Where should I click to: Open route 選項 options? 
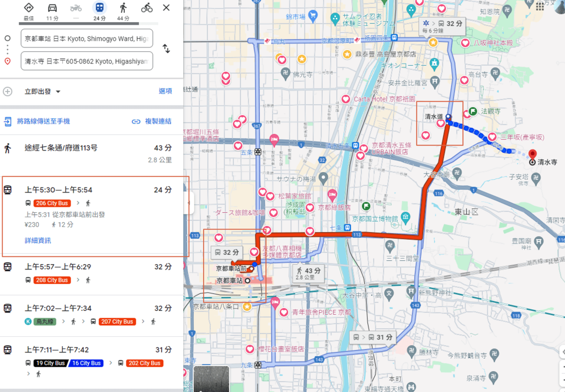pos(166,91)
